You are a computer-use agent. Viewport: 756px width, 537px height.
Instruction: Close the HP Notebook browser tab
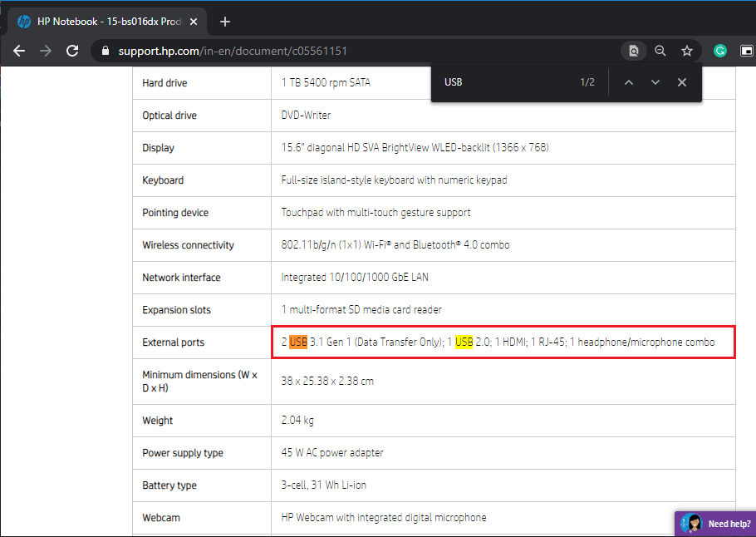tap(194, 22)
